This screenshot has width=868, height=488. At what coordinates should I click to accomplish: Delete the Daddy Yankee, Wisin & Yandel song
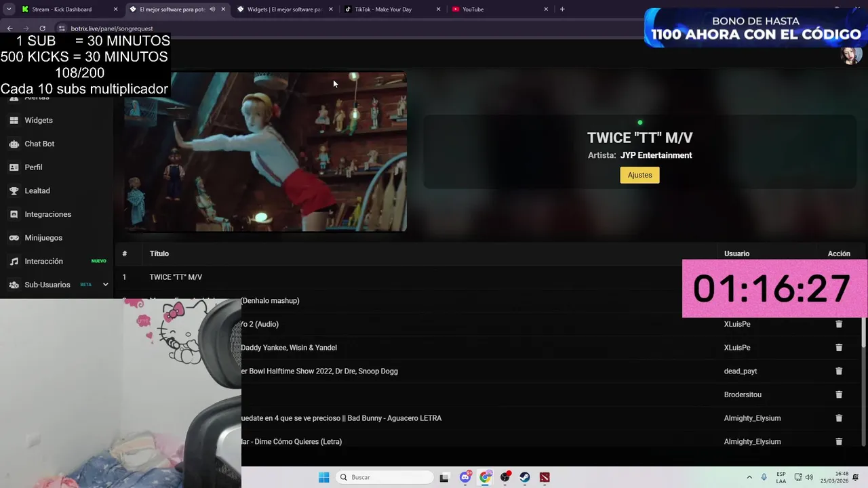click(839, 348)
